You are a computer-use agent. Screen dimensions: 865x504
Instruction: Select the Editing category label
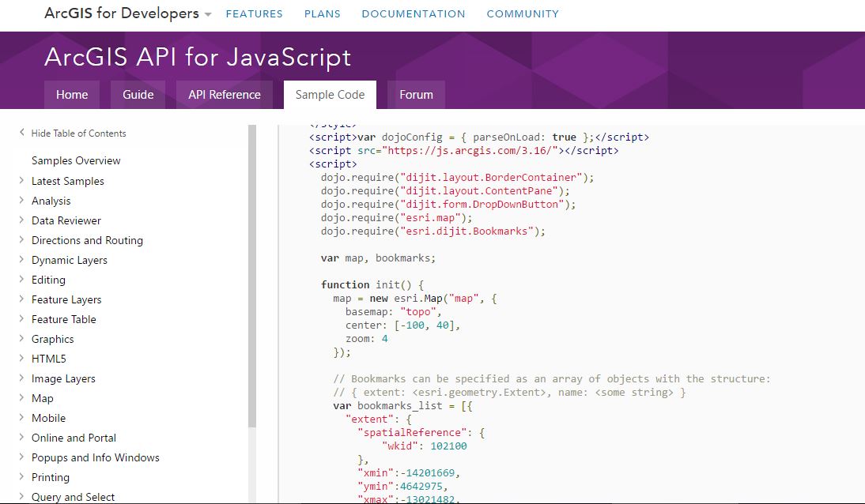[48, 280]
